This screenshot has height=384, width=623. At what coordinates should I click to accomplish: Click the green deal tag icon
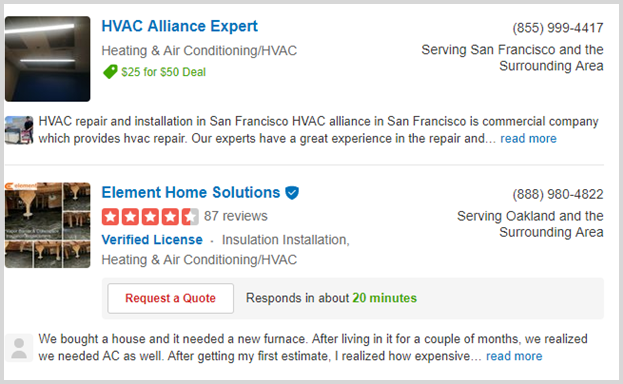pos(110,72)
